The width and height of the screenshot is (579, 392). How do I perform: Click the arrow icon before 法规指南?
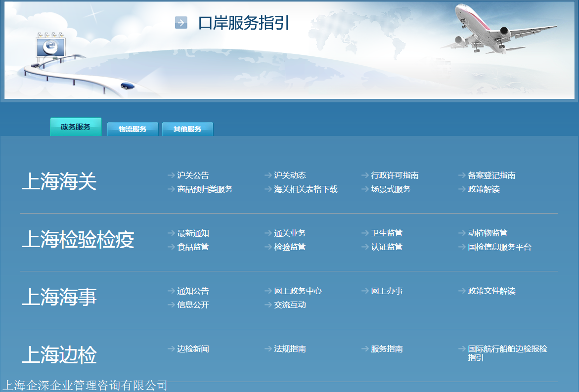[268, 349]
